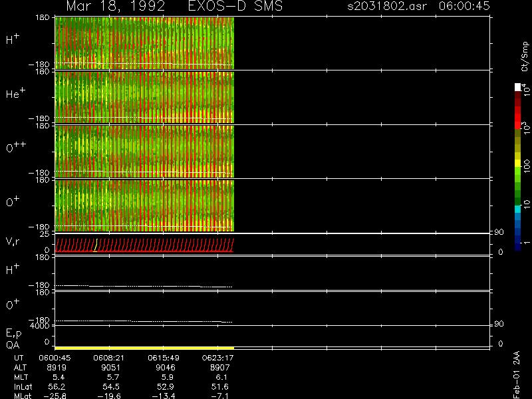Screen dimensions: 532x399
Task: Click the InLat value "56.2"
Action: click(57, 386)
